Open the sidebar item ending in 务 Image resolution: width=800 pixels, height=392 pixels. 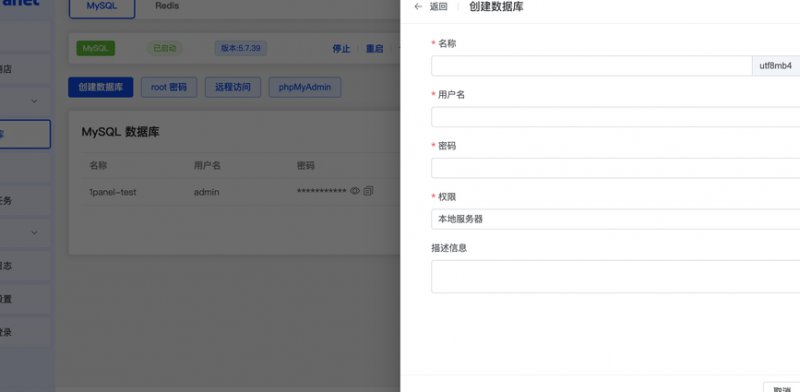[25, 201]
